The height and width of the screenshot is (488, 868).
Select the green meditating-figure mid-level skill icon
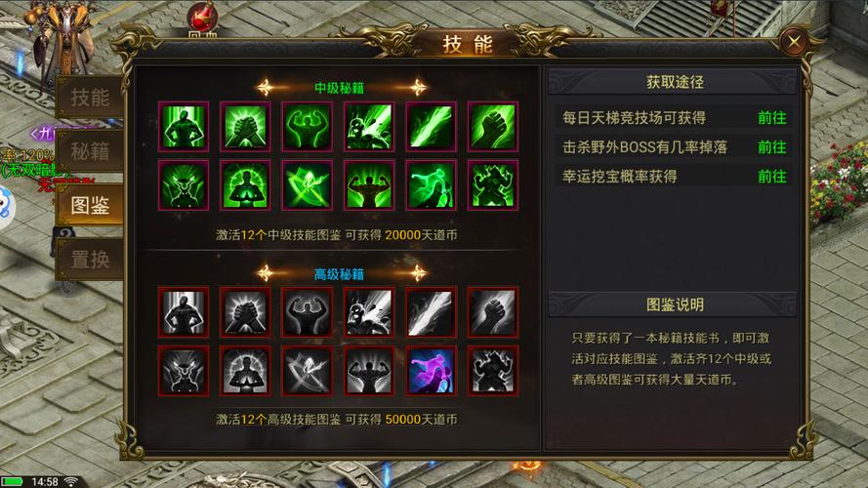click(245, 185)
